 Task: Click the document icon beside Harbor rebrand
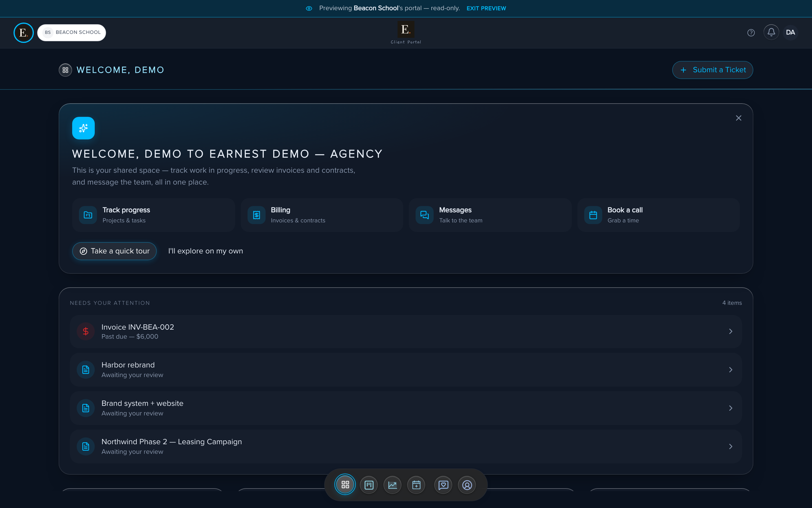[85, 370]
